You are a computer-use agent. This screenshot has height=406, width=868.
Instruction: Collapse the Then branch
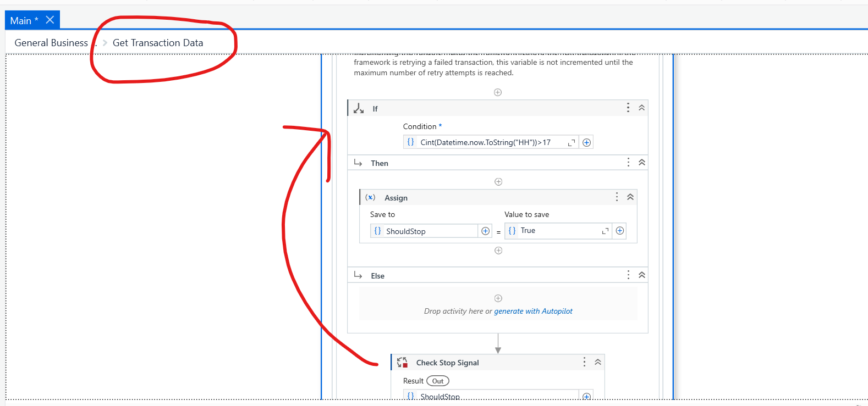[641, 162]
